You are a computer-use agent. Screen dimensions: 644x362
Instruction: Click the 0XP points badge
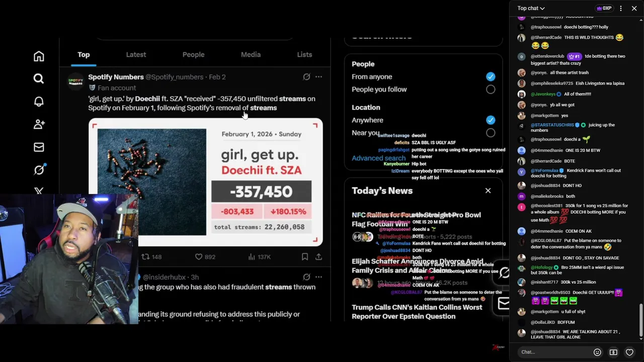pyautogui.click(x=604, y=8)
